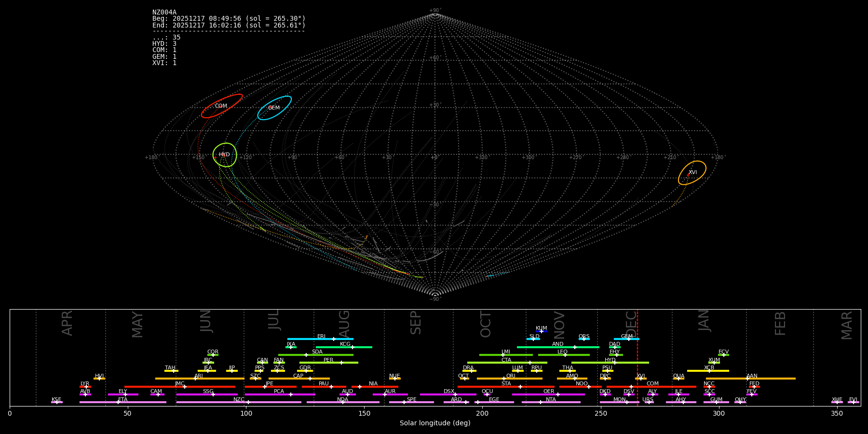The height and width of the screenshot is (434, 868).
Task: Click the Solar longitude axis label
Action: click(434, 423)
